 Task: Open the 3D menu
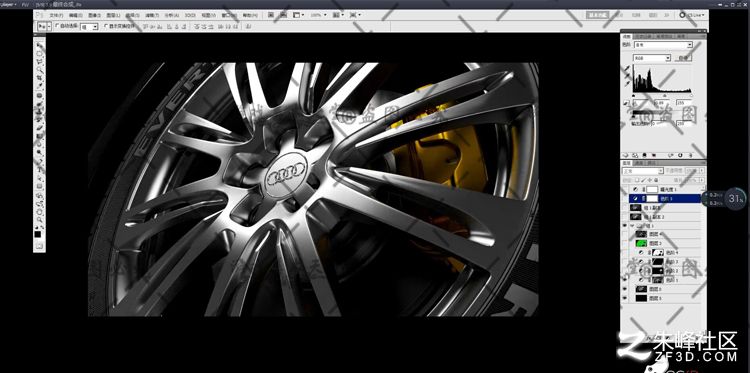click(x=190, y=15)
